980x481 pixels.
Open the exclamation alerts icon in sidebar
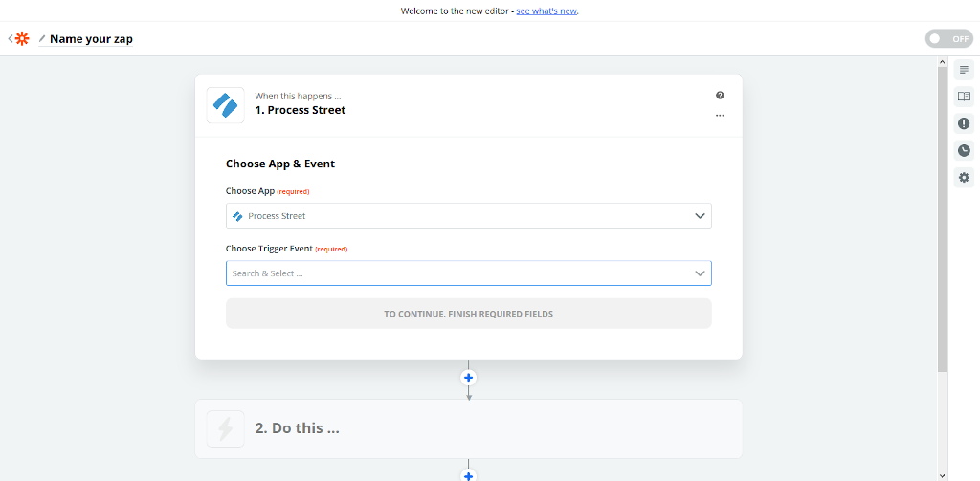[964, 123]
